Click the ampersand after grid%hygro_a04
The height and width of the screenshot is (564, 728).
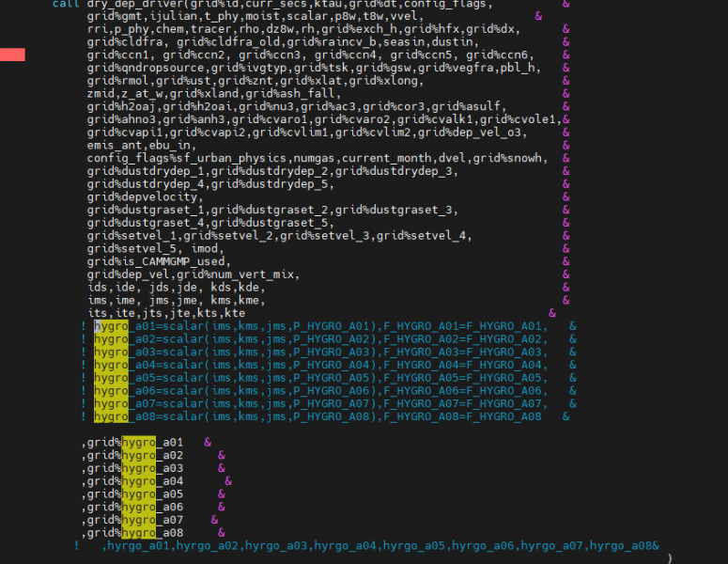coord(228,480)
